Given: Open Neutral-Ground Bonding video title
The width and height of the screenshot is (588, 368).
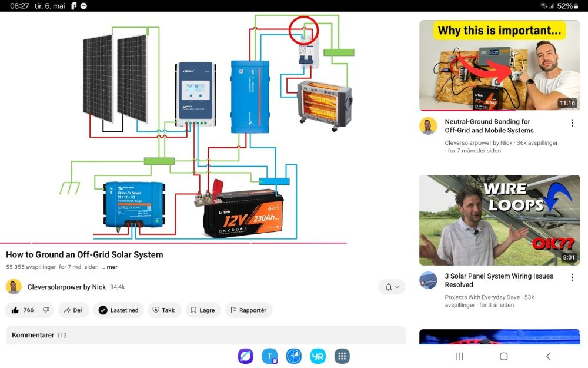Looking at the screenshot, I should (489, 126).
